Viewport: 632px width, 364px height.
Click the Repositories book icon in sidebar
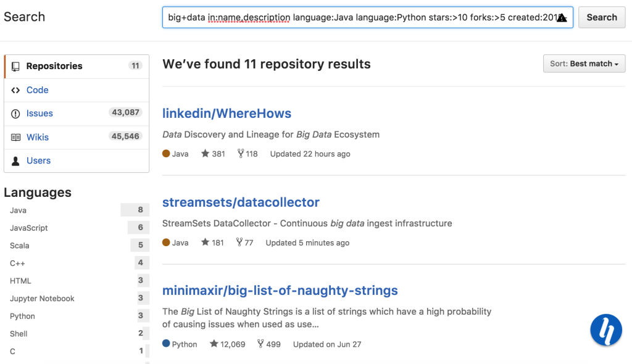click(x=17, y=66)
